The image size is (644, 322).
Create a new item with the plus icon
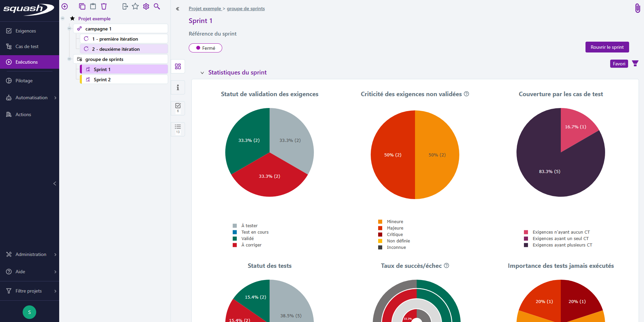pyautogui.click(x=64, y=6)
